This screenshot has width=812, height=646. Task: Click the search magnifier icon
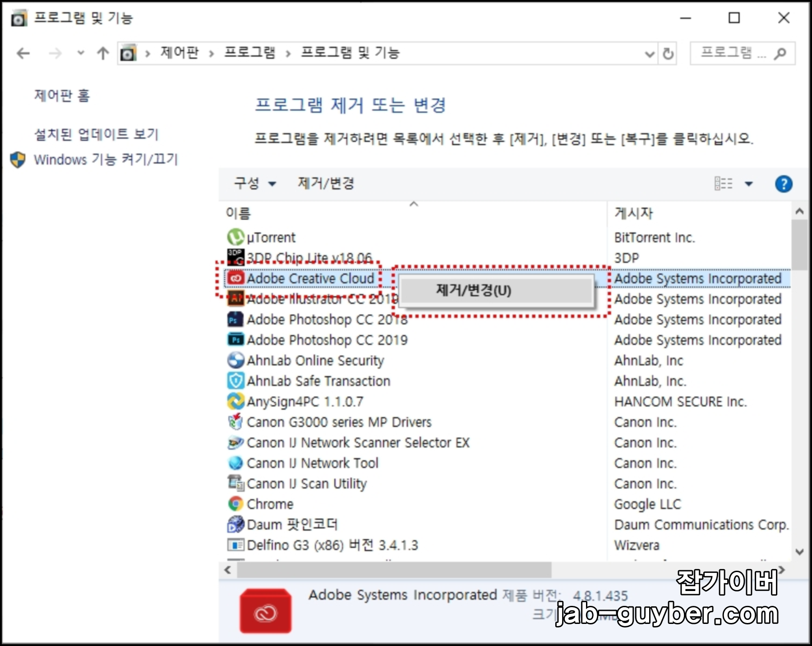[780, 54]
